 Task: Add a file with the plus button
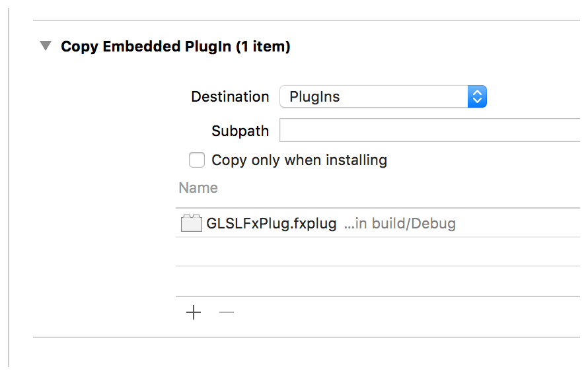(x=194, y=312)
